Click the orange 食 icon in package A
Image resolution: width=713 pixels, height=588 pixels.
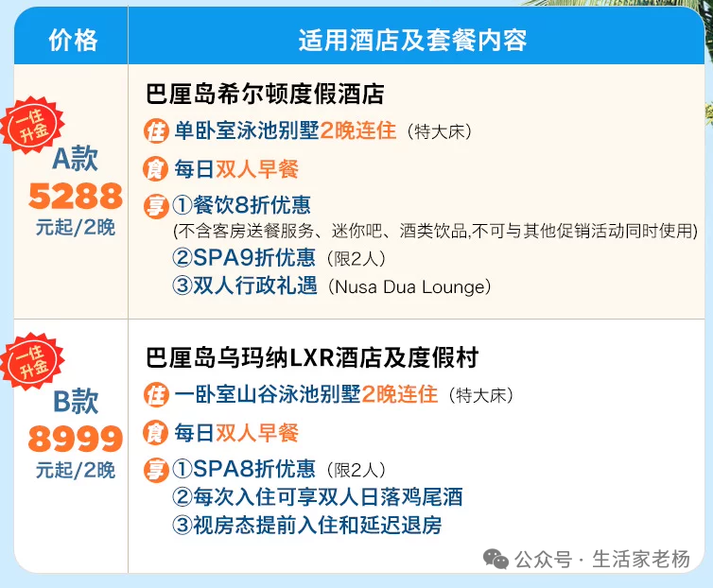(156, 169)
